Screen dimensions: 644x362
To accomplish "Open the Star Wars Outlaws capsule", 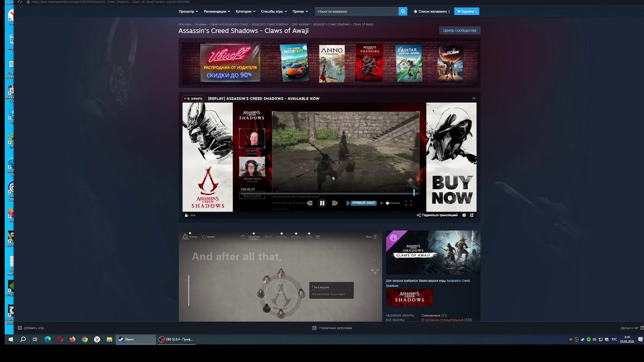I will (x=450, y=63).
